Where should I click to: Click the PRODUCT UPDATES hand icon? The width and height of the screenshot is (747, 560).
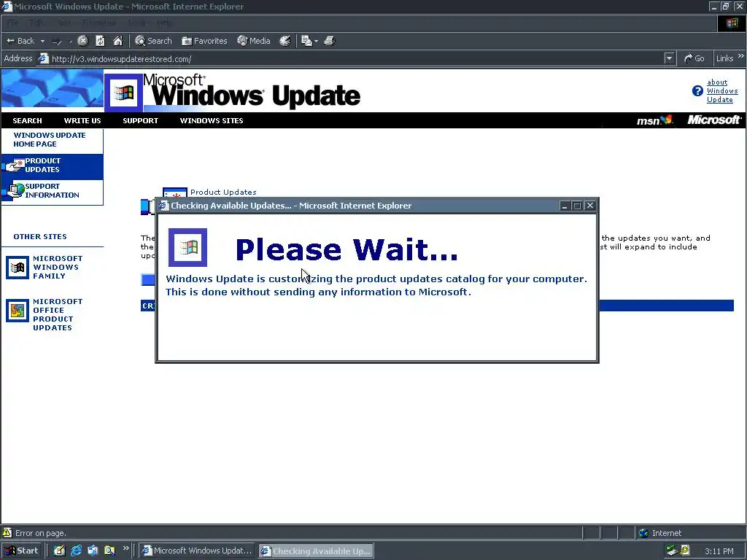[x=15, y=166]
